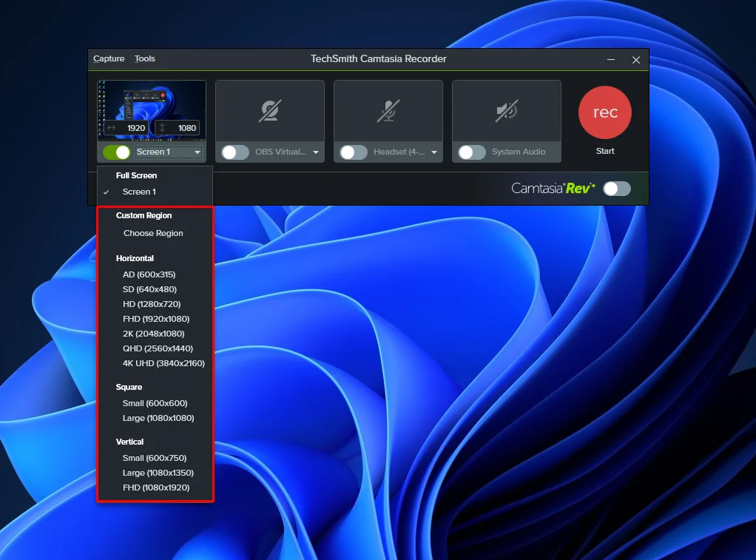Open the Screen 1 dropdown
The height and width of the screenshot is (560, 756).
point(168,152)
